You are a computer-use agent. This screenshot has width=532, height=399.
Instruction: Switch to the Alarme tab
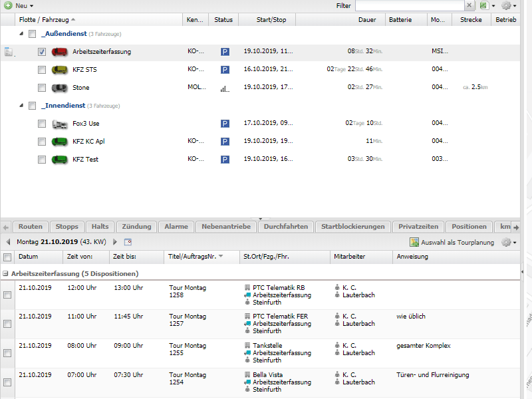[x=176, y=227]
